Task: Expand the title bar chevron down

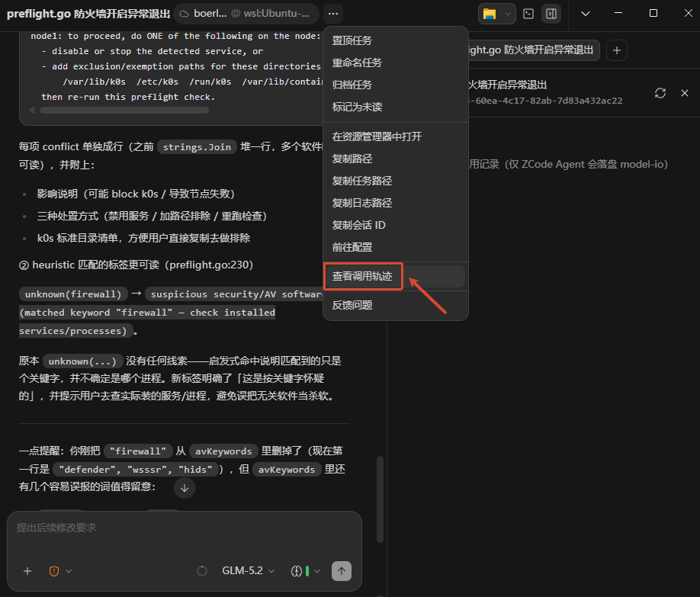Action: pyautogui.click(x=586, y=14)
